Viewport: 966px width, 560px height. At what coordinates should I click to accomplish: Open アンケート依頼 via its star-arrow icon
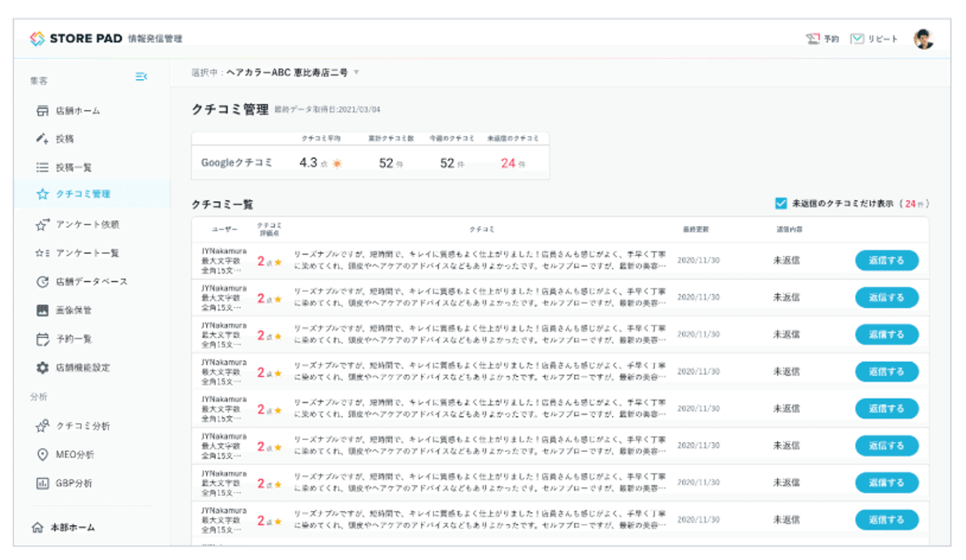point(43,225)
